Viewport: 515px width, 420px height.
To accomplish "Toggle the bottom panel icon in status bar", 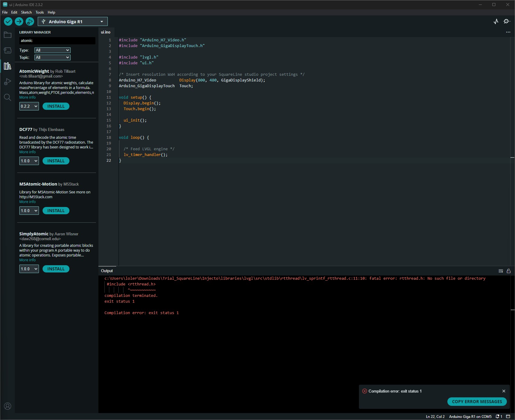I will [508, 417].
